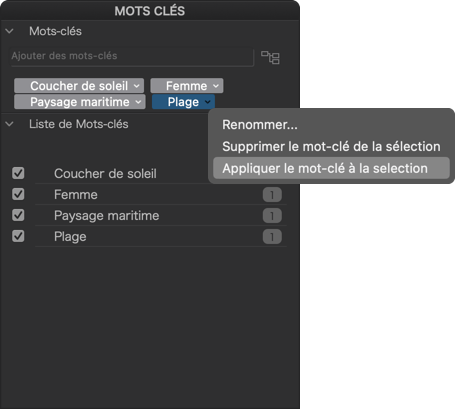Uncheck the Paysage maritime checkbox

(x=18, y=215)
